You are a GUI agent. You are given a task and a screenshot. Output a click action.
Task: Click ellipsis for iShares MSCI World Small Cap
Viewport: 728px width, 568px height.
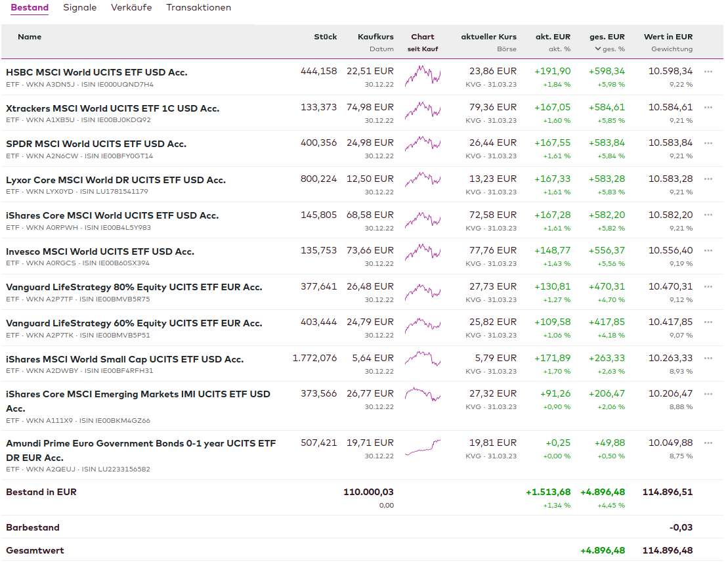coord(708,359)
